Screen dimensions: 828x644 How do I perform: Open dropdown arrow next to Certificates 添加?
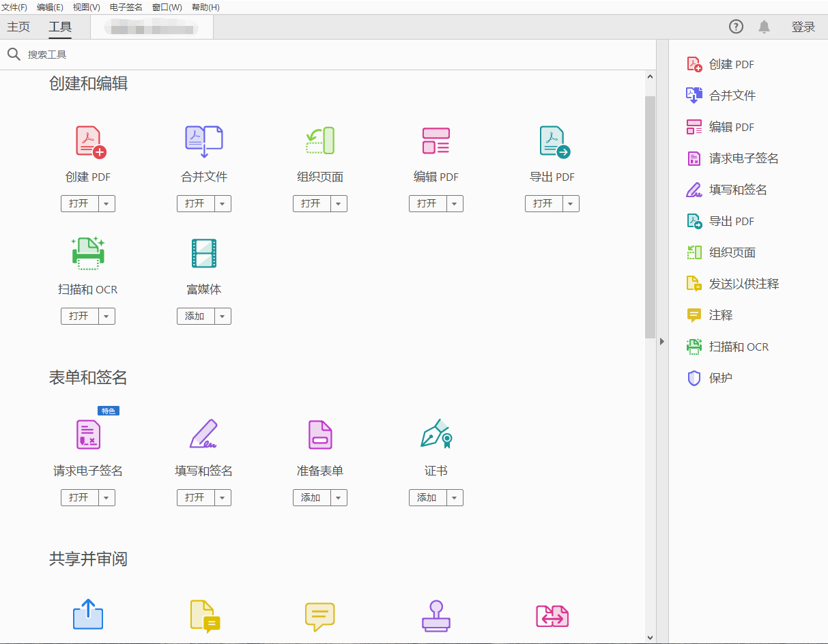[455, 498]
